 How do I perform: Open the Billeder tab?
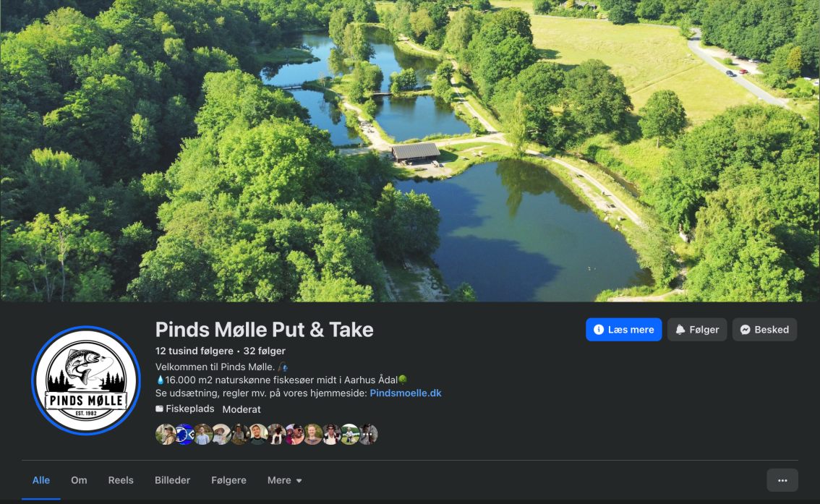171,479
